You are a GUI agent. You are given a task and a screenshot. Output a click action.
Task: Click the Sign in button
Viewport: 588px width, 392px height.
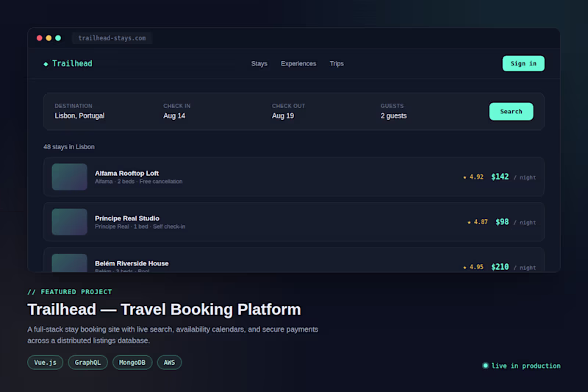[x=523, y=63]
